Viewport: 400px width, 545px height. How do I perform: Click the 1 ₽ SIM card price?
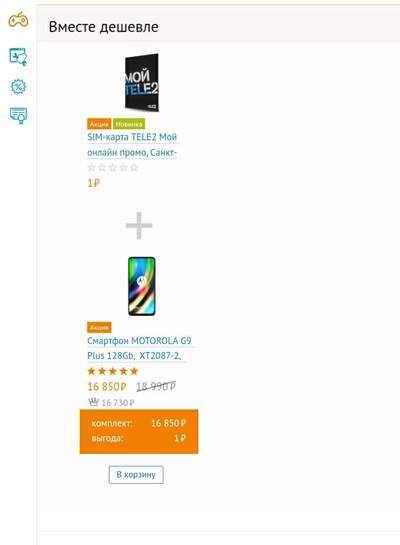[x=93, y=183]
